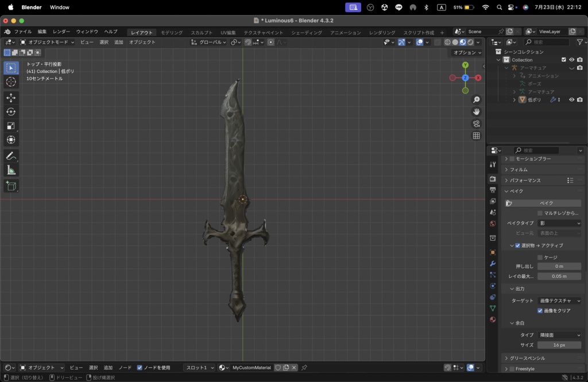Activate the Measure tool
This screenshot has height=382, width=588.
tap(10, 169)
